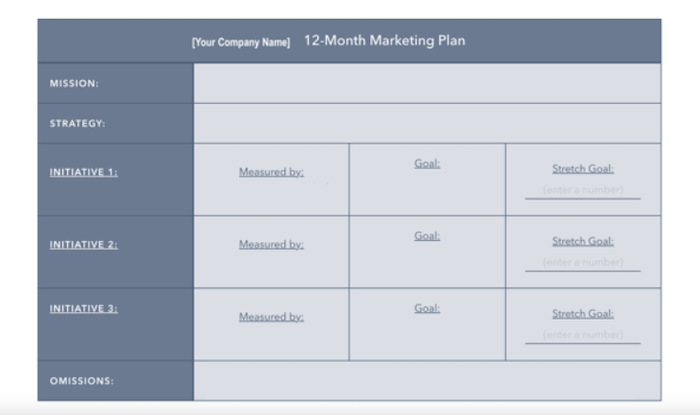This screenshot has height=415, width=700.
Task: Click Measured by: in Initiative 3 row
Action: click(271, 316)
